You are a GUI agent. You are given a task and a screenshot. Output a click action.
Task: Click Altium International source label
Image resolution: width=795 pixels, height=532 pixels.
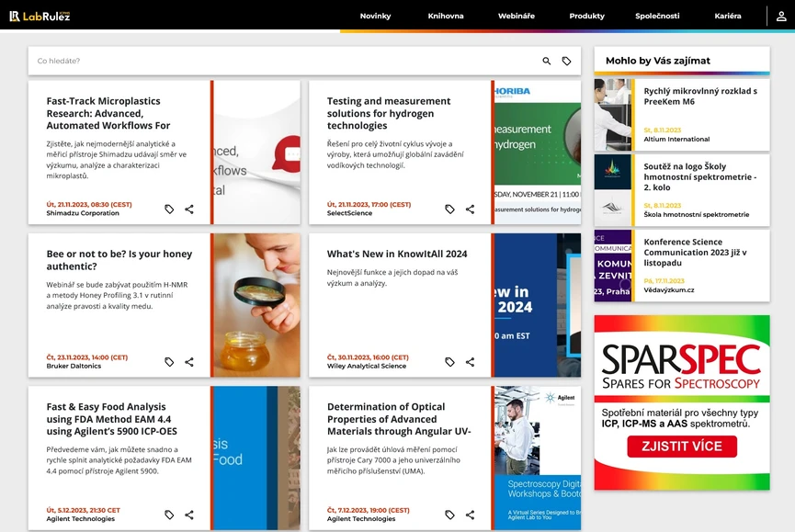click(x=676, y=140)
